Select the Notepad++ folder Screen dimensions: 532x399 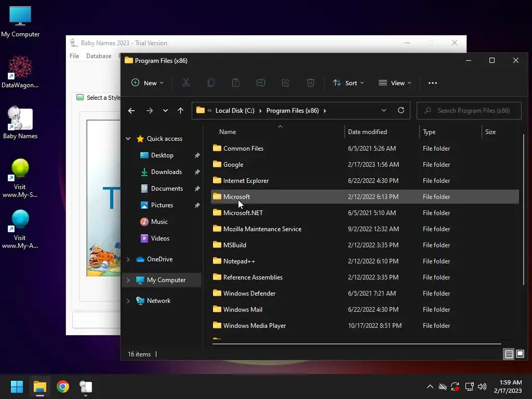pyautogui.click(x=365, y=261)
